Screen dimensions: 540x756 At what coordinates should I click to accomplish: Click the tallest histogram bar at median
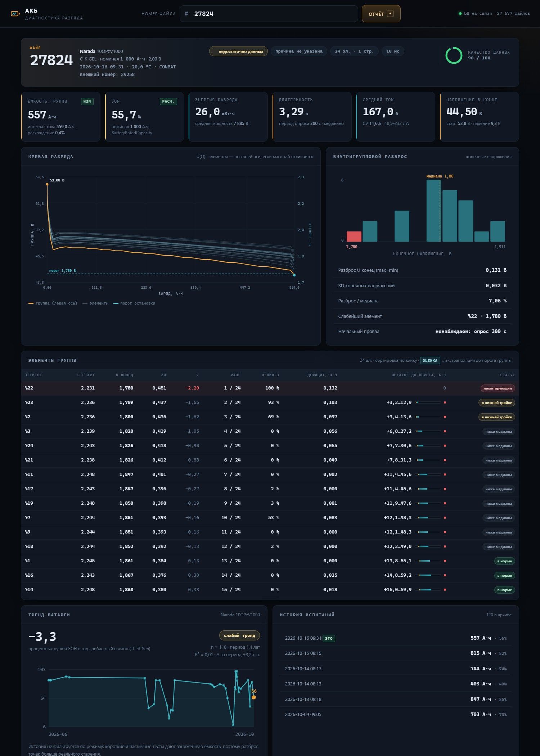pyautogui.click(x=433, y=211)
